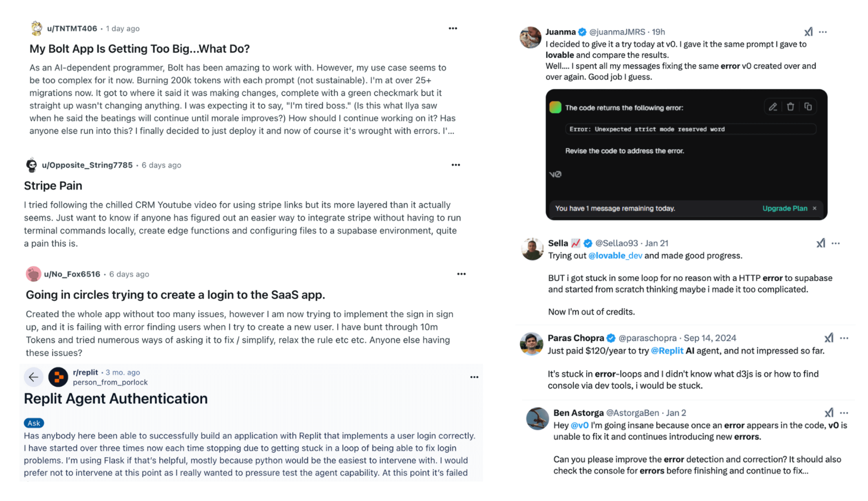
Task: Copy the v0 error message with the copy icon
Action: [x=808, y=107]
